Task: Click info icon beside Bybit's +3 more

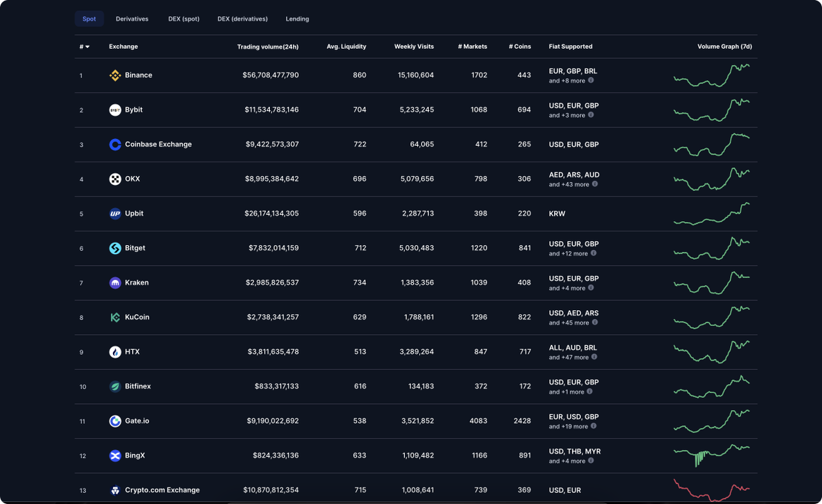Action: tap(591, 115)
